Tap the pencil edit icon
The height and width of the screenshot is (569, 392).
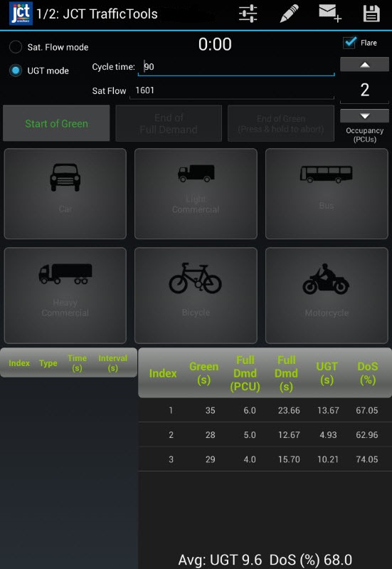click(289, 14)
